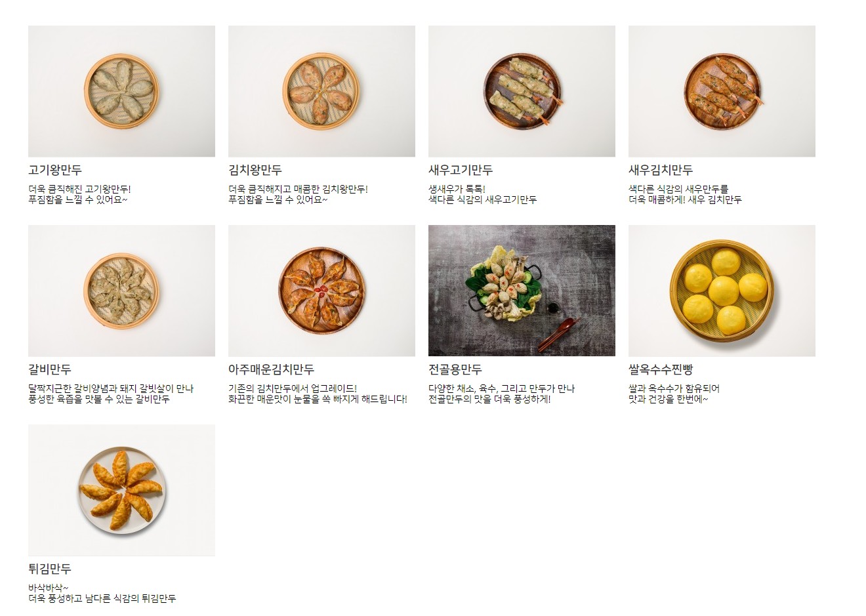View the 갈비만두 steamer image

[121, 291]
